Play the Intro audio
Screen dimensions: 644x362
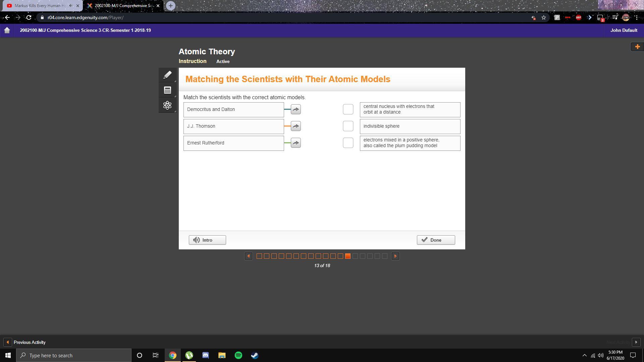click(x=207, y=240)
